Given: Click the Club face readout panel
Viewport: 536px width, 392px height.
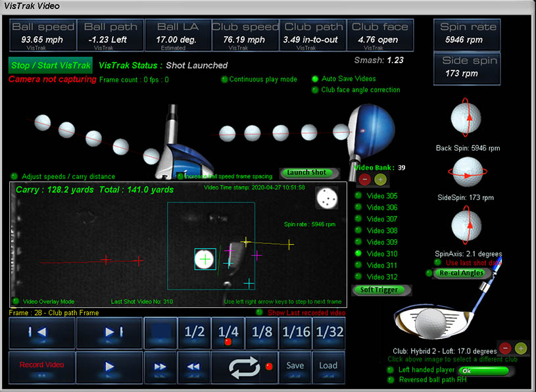Looking at the screenshot, I should (379, 36).
